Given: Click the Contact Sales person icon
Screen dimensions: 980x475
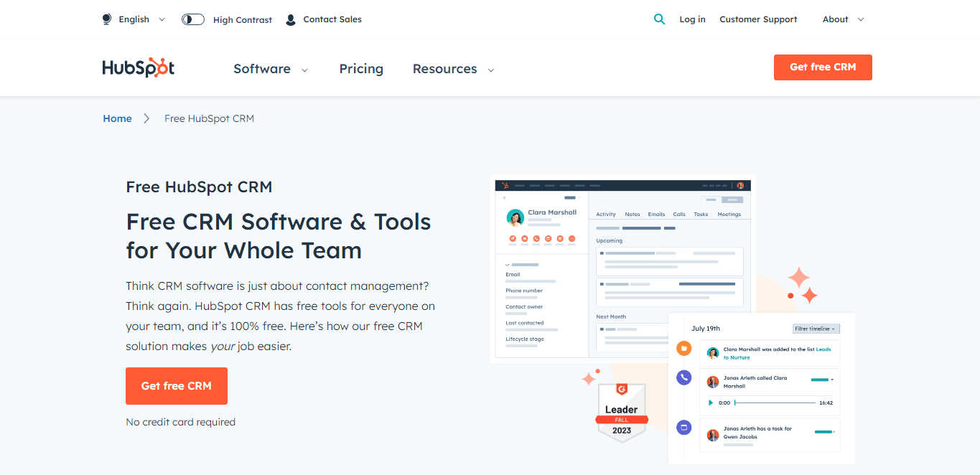Looking at the screenshot, I should pos(289,19).
